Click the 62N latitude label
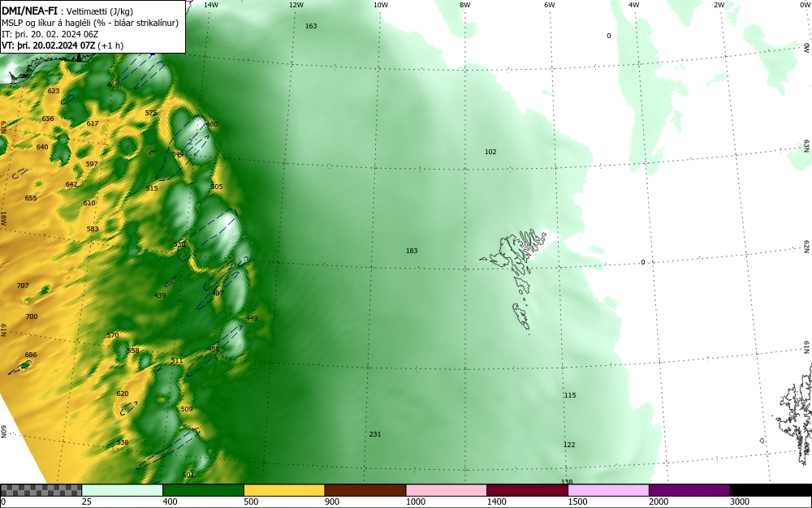This screenshot has width=812, height=508. 807,246
